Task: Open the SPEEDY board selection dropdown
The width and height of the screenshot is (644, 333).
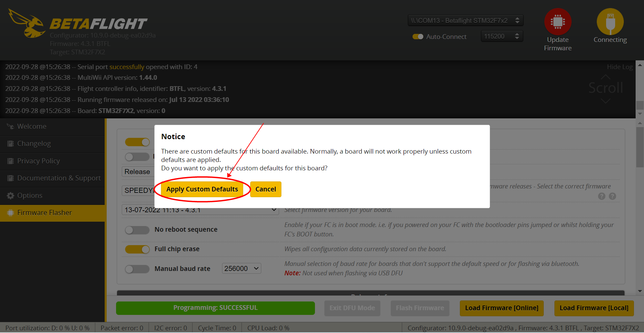Action: click(x=138, y=190)
